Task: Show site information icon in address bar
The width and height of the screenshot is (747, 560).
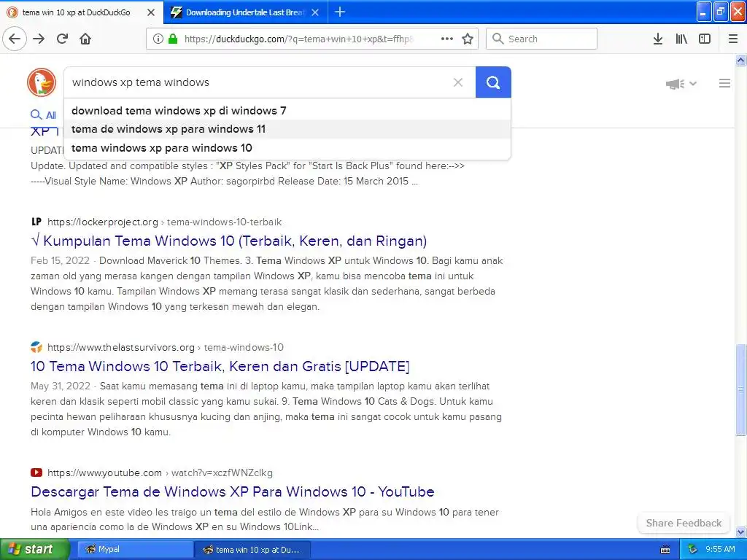Action: pyautogui.click(x=158, y=39)
